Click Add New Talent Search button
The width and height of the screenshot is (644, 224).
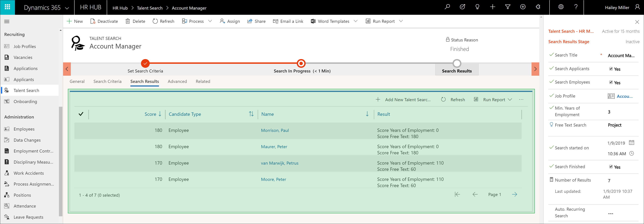[x=403, y=100]
